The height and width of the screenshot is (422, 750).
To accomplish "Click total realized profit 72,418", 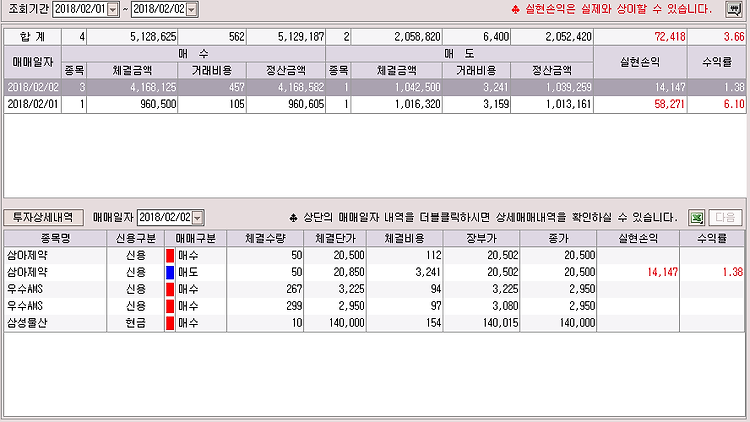I will click(x=640, y=37).
